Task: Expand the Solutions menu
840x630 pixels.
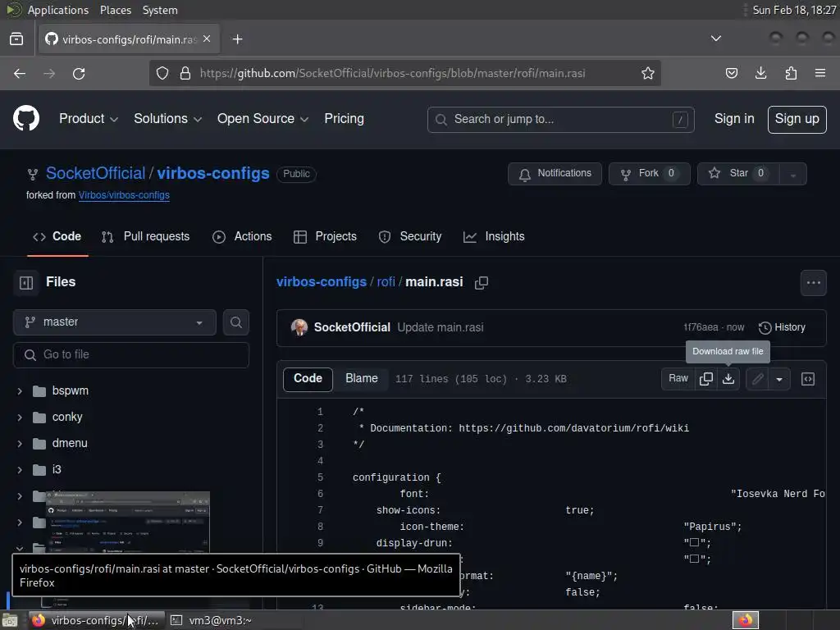Action: pyautogui.click(x=167, y=118)
